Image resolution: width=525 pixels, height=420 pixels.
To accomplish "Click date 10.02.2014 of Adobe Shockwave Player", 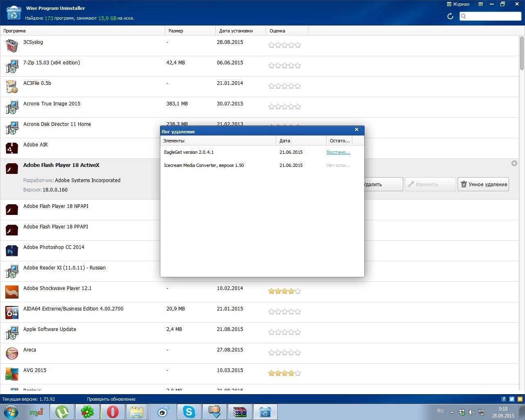I will [x=230, y=288].
